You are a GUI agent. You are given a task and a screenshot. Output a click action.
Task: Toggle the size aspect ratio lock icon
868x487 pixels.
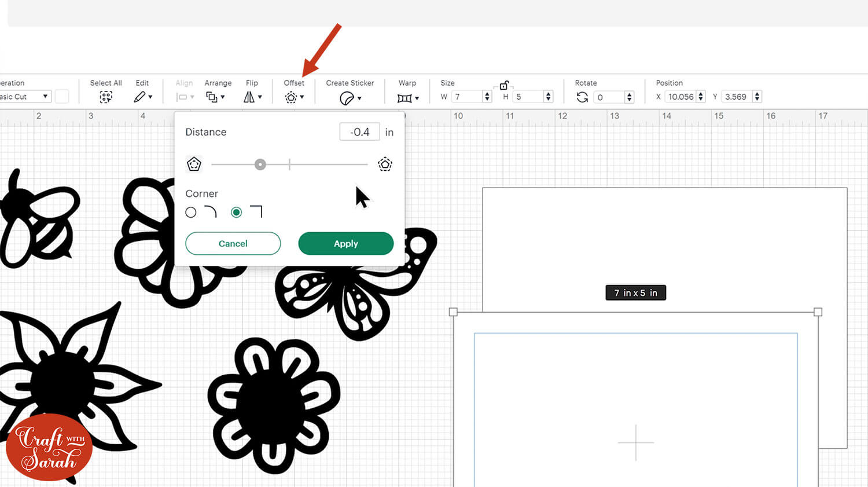click(x=504, y=85)
